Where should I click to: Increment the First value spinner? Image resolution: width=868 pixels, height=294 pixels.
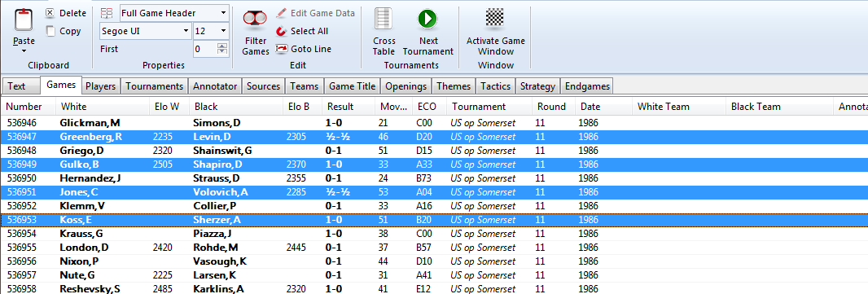click(223, 46)
